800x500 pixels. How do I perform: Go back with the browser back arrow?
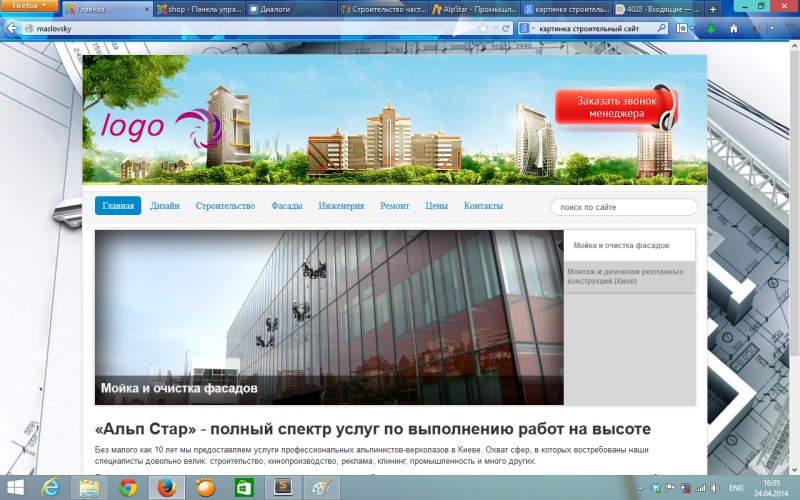click(x=12, y=28)
